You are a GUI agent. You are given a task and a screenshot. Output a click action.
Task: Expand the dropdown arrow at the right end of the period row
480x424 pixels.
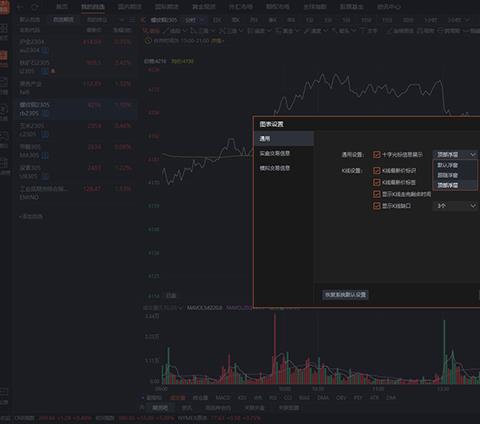pyautogui.click(x=467, y=20)
